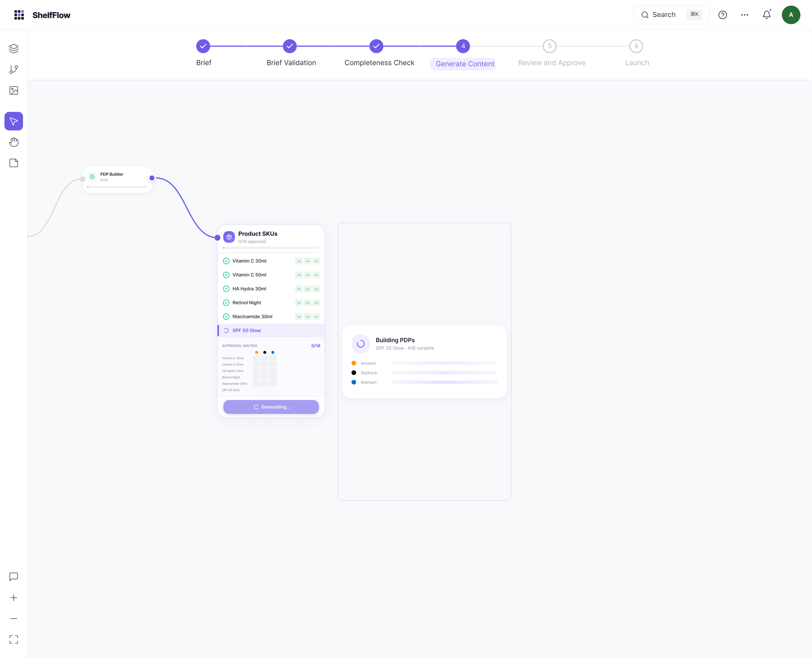812x658 pixels.
Task: Toggle approval for Vitamin C 30ml
Action: 226,261
